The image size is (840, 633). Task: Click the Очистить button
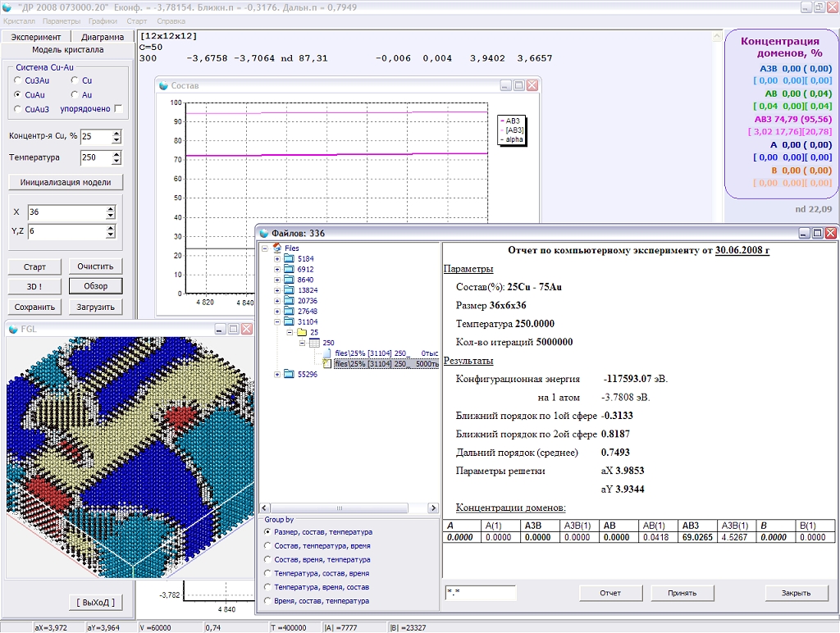coord(95,266)
